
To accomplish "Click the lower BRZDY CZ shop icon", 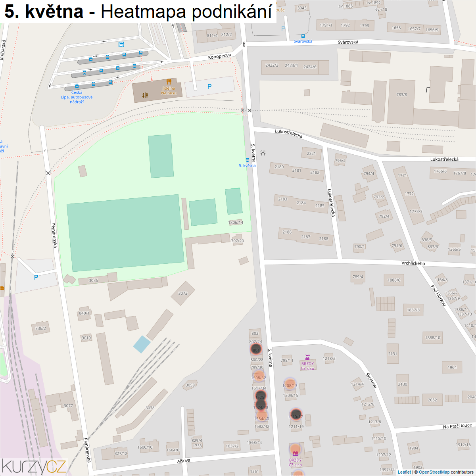I will [295, 454].
